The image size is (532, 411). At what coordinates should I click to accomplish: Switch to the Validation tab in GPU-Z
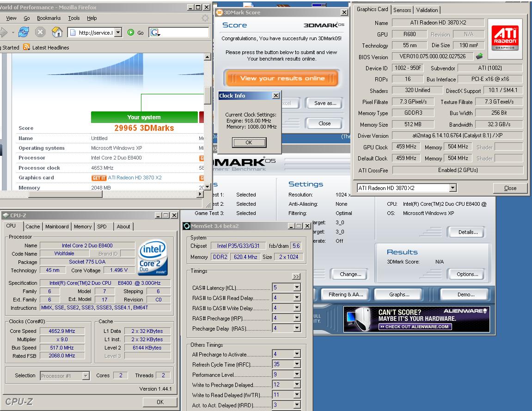pos(427,10)
